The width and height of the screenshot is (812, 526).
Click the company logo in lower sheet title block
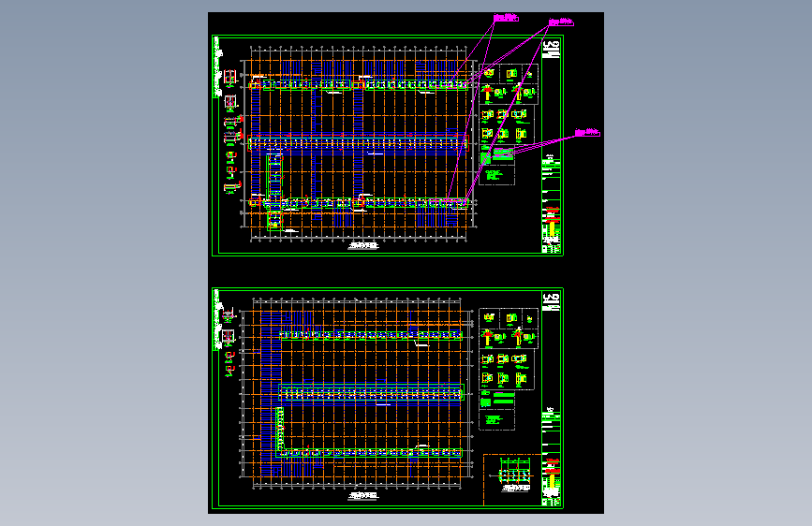(x=552, y=301)
